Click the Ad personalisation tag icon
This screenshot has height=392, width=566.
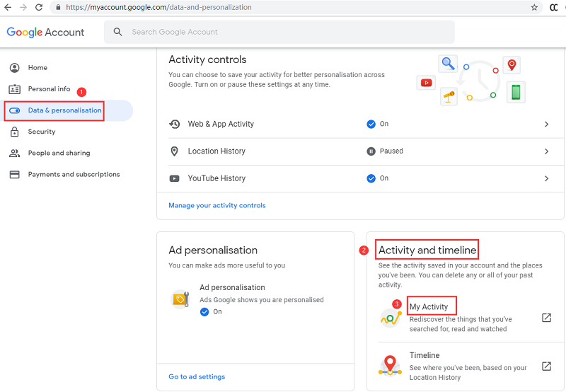tap(180, 299)
